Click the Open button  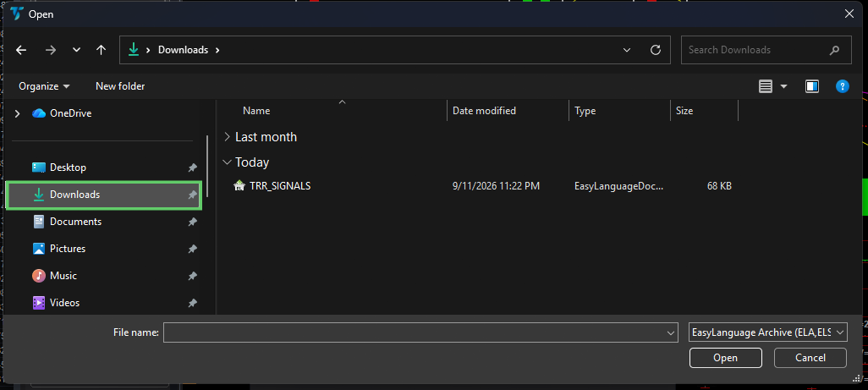point(726,358)
